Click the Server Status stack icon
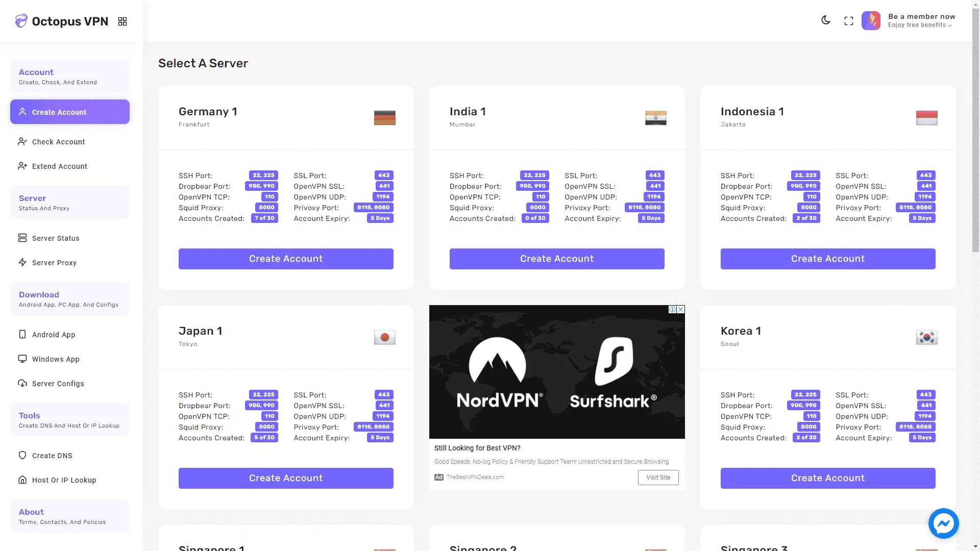 [x=22, y=238]
